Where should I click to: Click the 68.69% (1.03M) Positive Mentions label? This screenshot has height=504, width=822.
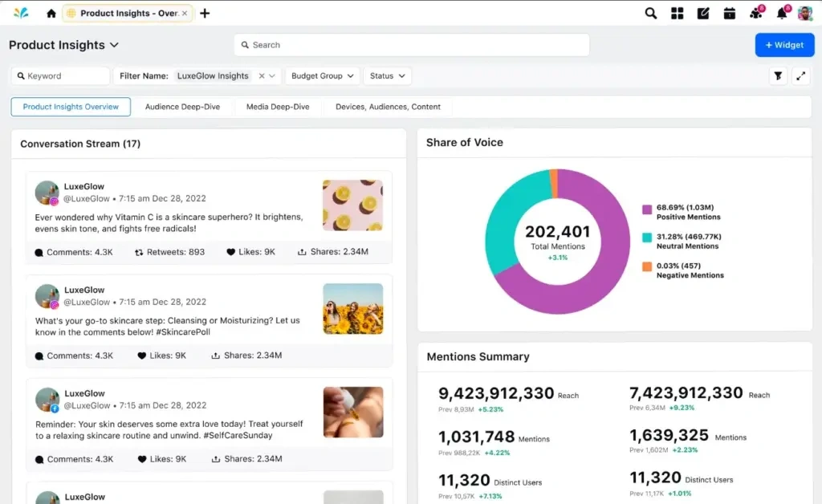click(688, 212)
